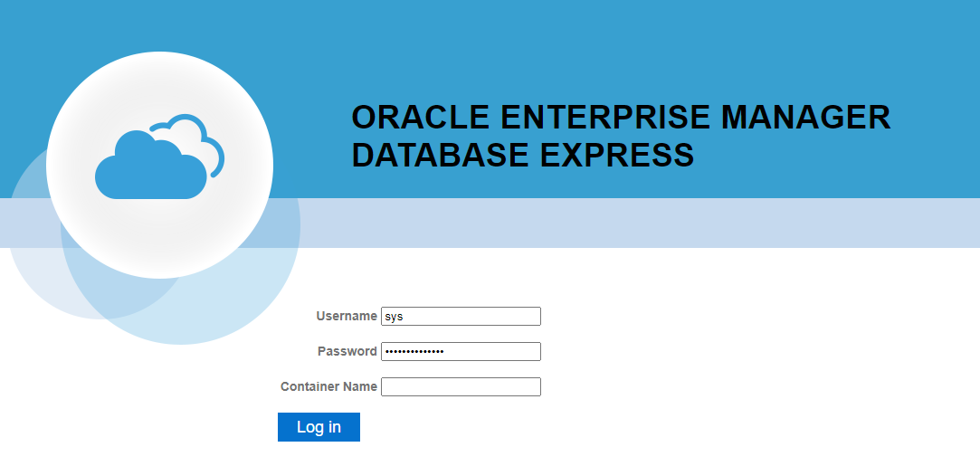Click the masked password dots
This screenshot has height=466, width=980.
[414, 351]
